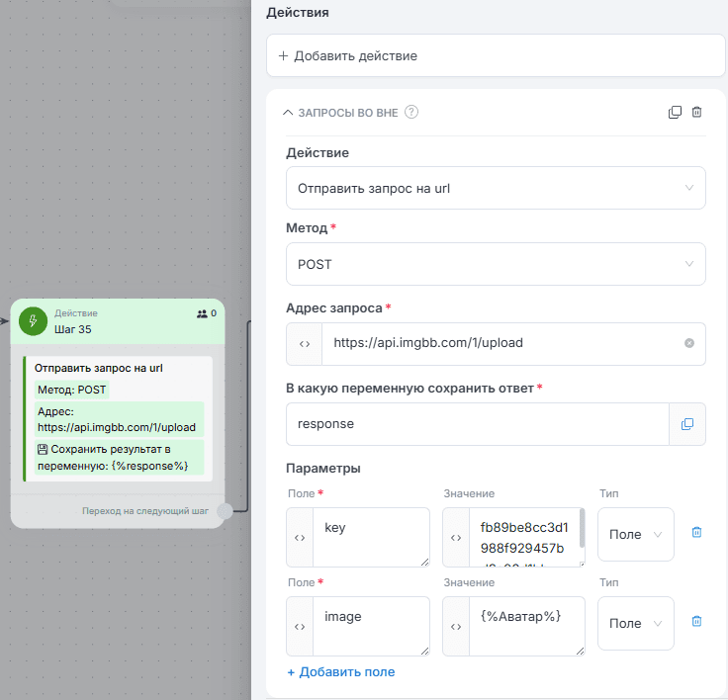Image resolution: width=728 pixels, height=700 pixels.
Task: Click the duplicate action icon in ЗАПРОСЫ ВО ВНЕ header
Action: (x=675, y=113)
